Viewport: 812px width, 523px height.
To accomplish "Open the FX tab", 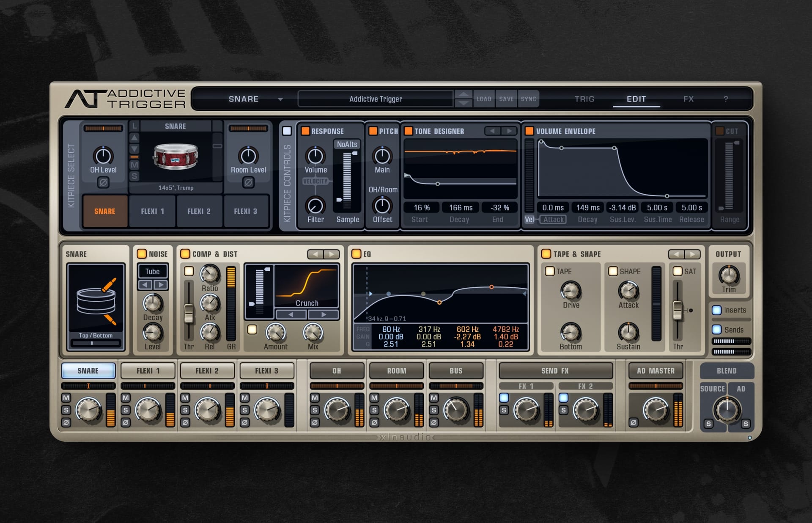I will click(689, 99).
